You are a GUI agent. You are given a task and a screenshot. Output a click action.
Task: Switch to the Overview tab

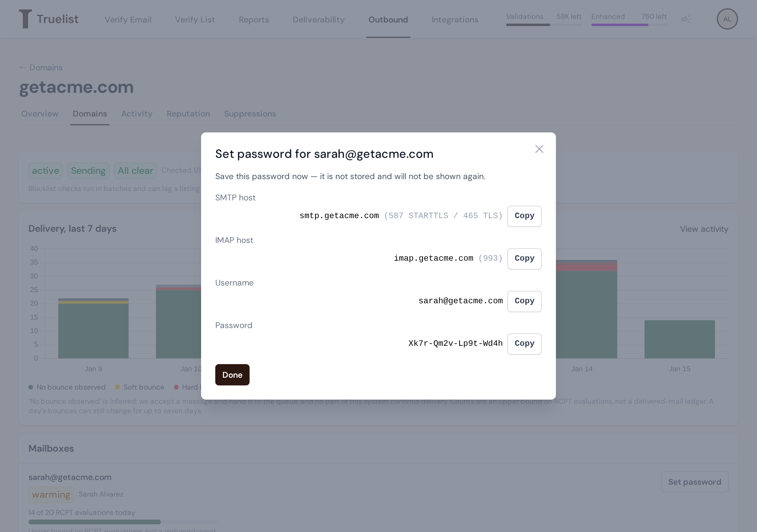(40, 114)
